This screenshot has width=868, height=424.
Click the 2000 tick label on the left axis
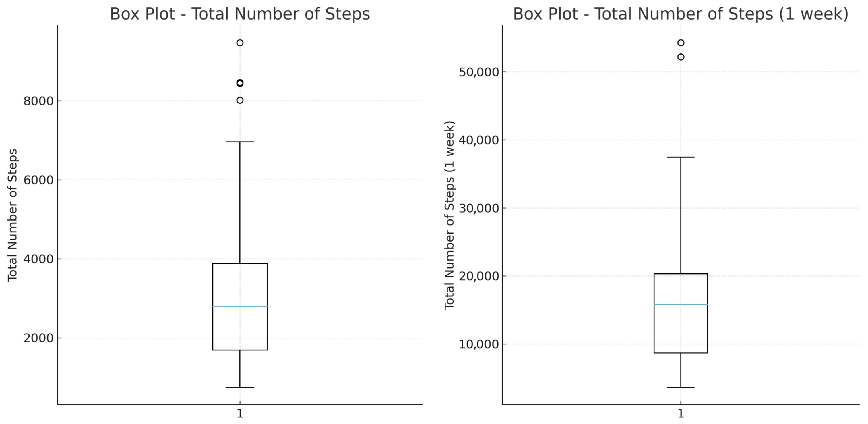point(38,338)
